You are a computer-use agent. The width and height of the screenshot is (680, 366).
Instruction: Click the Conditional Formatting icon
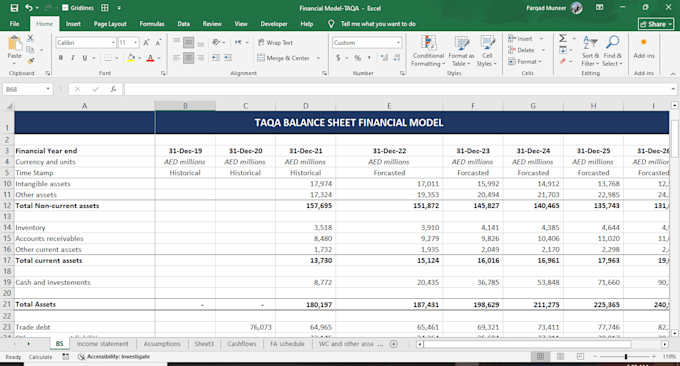pos(428,43)
